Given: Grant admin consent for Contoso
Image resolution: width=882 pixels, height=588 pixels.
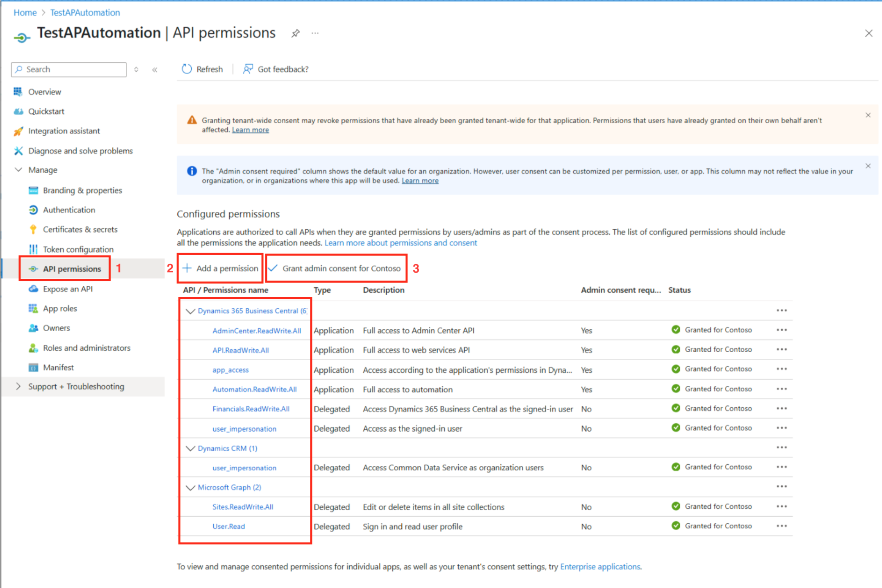Looking at the screenshot, I should point(336,268).
